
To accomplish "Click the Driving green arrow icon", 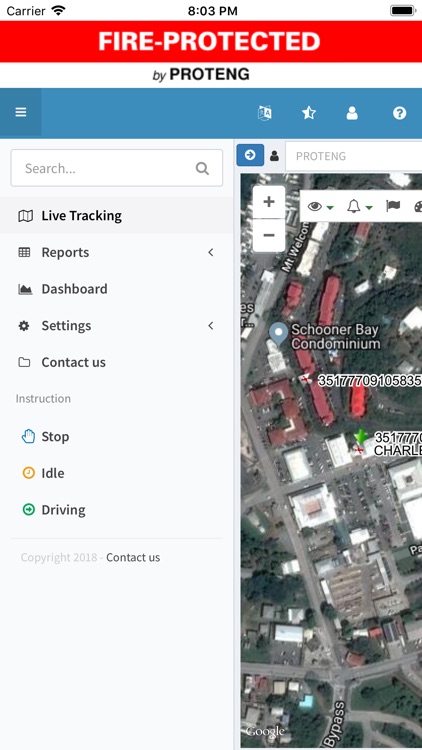I will [x=28, y=510].
